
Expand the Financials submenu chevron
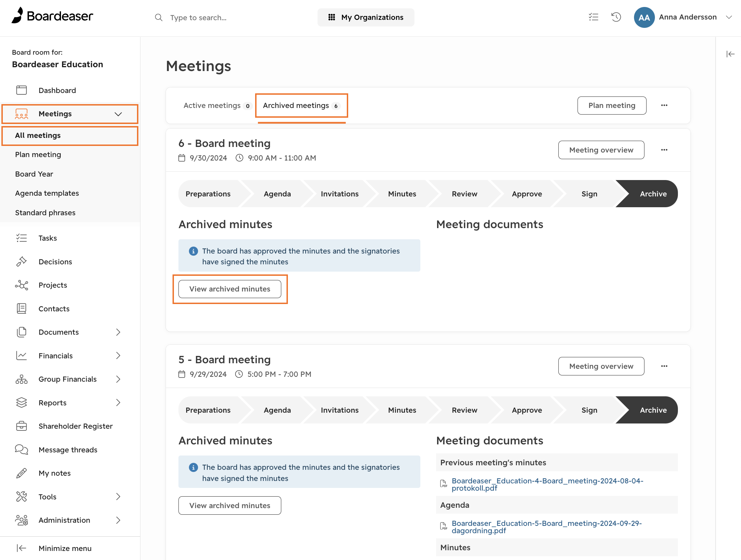(118, 356)
